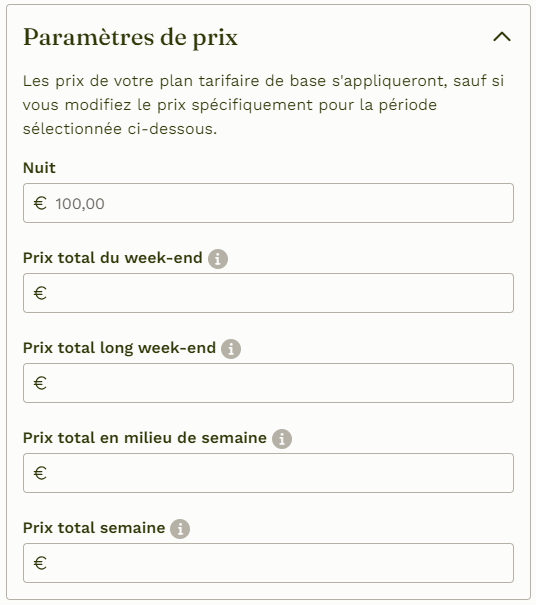The height and width of the screenshot is (605, 536).
Task: Click the Paramètres de prix heading
Action: [x=130, y=38]
